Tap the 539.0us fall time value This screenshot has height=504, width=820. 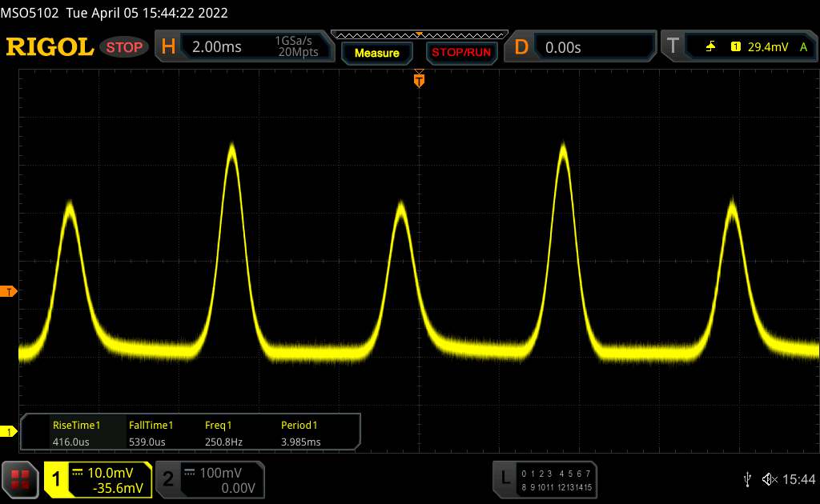[147, 442]
